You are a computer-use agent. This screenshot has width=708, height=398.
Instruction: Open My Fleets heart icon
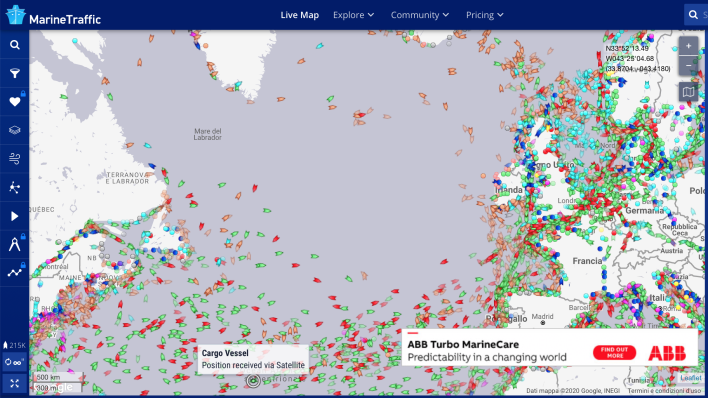point(14,102)
